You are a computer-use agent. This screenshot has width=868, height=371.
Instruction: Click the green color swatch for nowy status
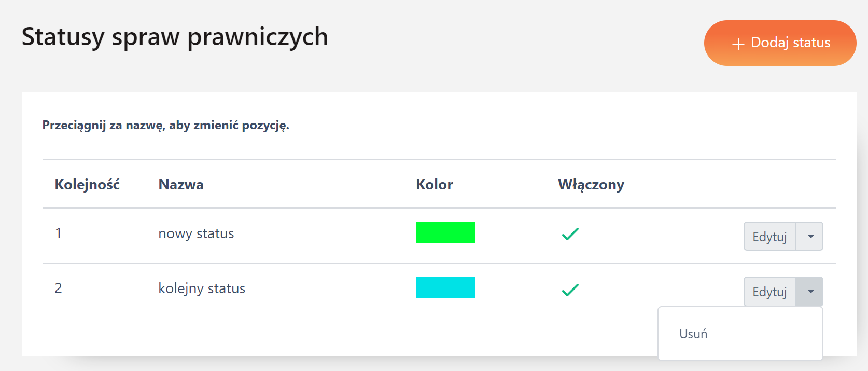tap(445, 232)
